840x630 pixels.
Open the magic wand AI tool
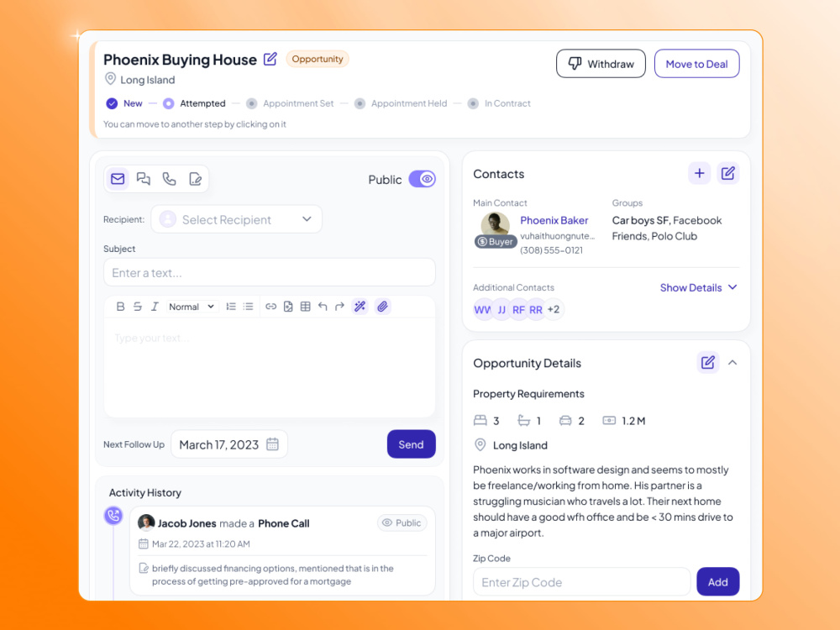pos(360,307)
